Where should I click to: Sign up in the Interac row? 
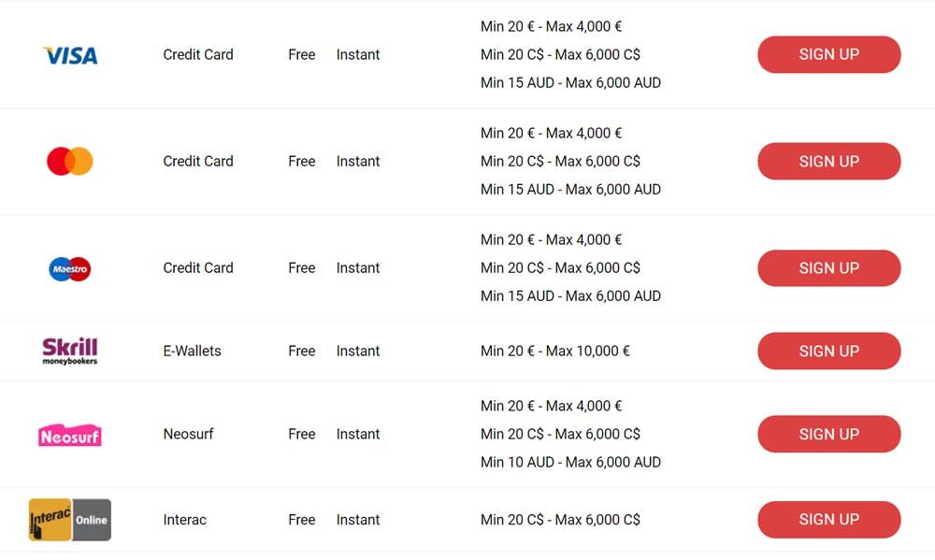coord(828,520)
